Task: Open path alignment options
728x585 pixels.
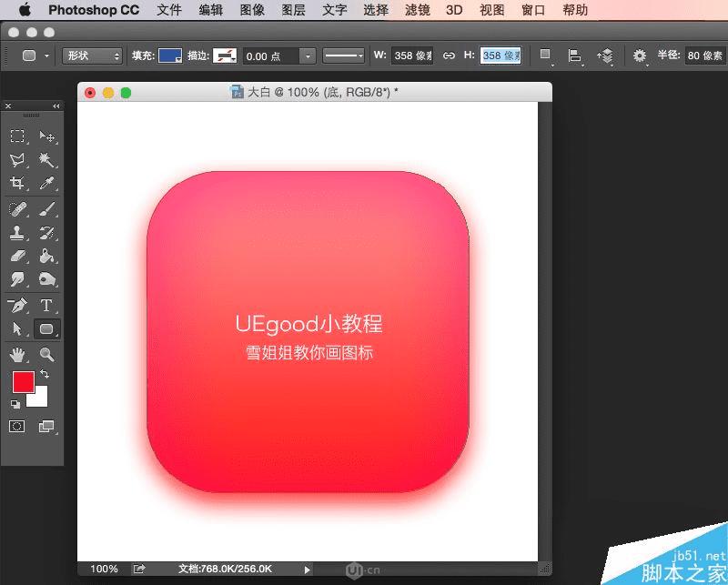Action: (575, 55)
